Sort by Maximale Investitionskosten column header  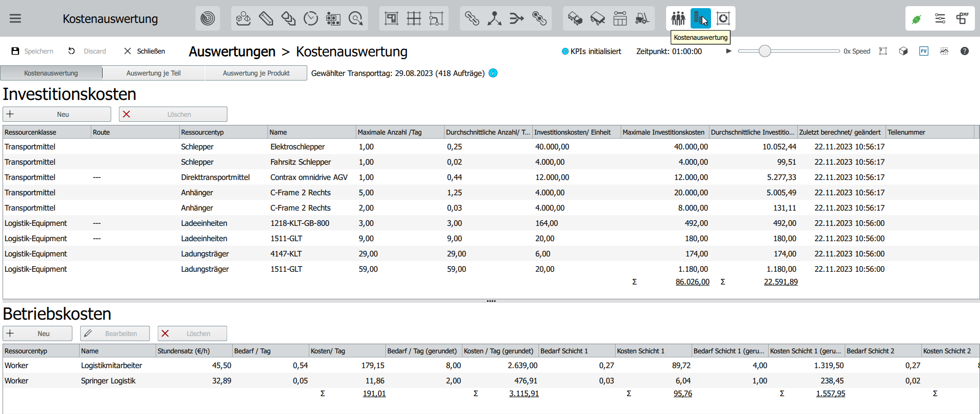pos(665,132)
